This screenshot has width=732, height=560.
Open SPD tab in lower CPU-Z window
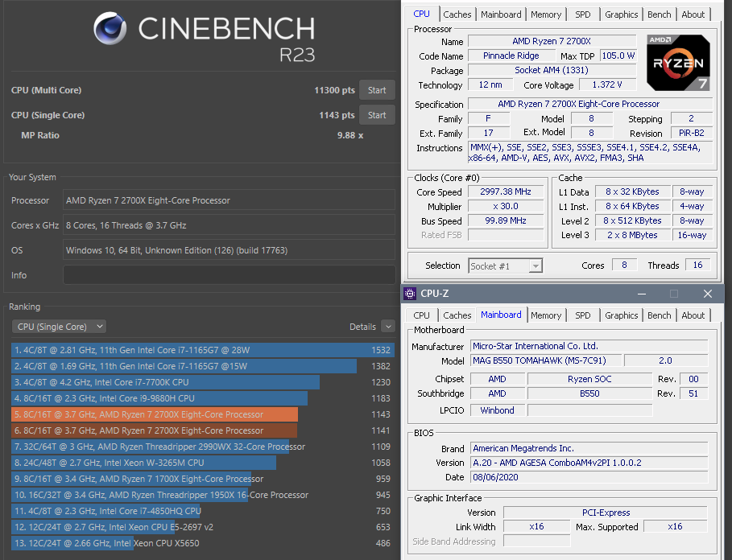coord(582,315)
